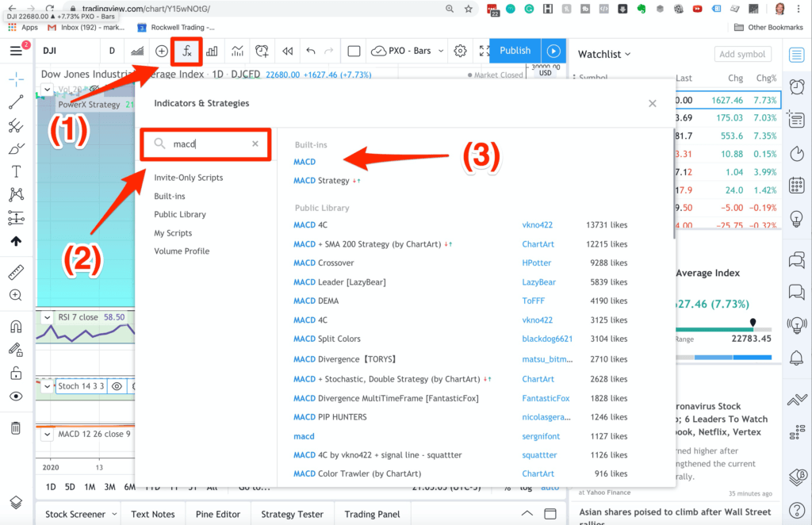Open the chart style candles icon

137,51
